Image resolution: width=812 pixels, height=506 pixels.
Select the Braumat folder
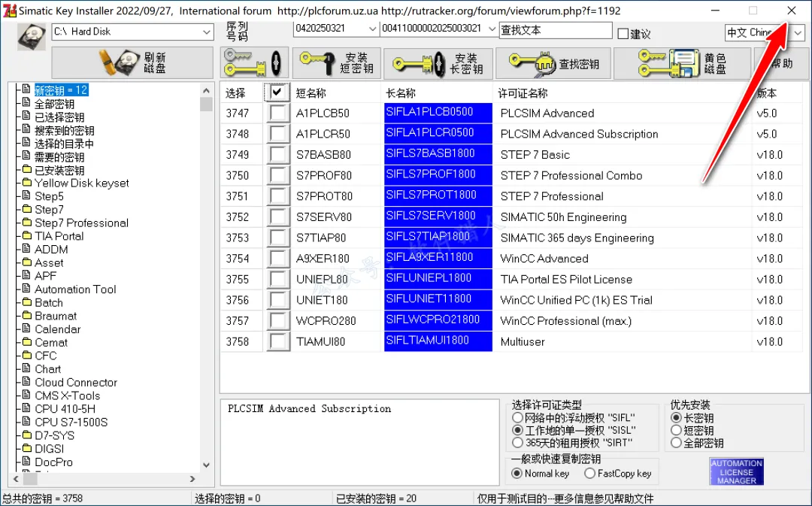56,316
